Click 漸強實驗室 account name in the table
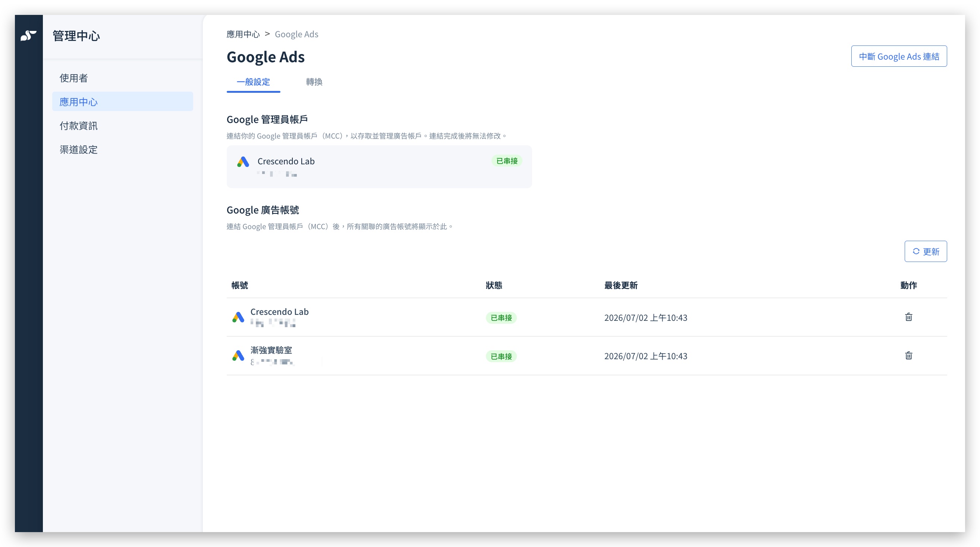The height and width of the screenshot is (547, 980). click(x=271, y=350)
